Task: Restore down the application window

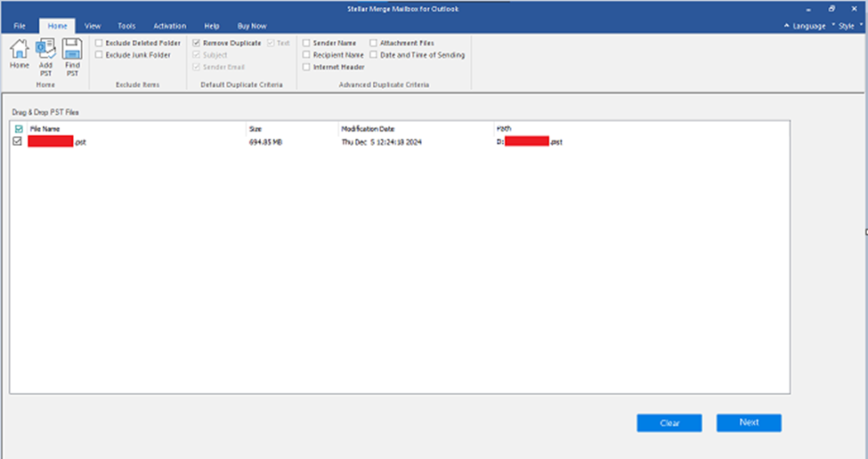Action: pyautogui.click(x=831, y=9)
